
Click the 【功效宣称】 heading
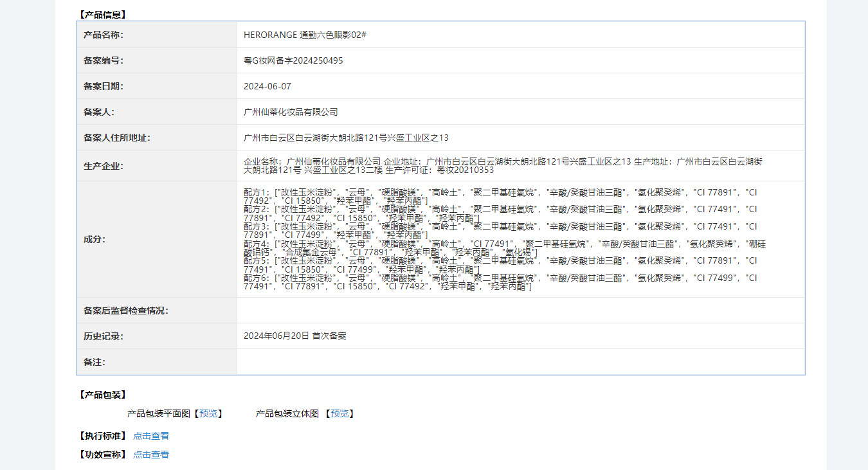[x=103, y=455]
